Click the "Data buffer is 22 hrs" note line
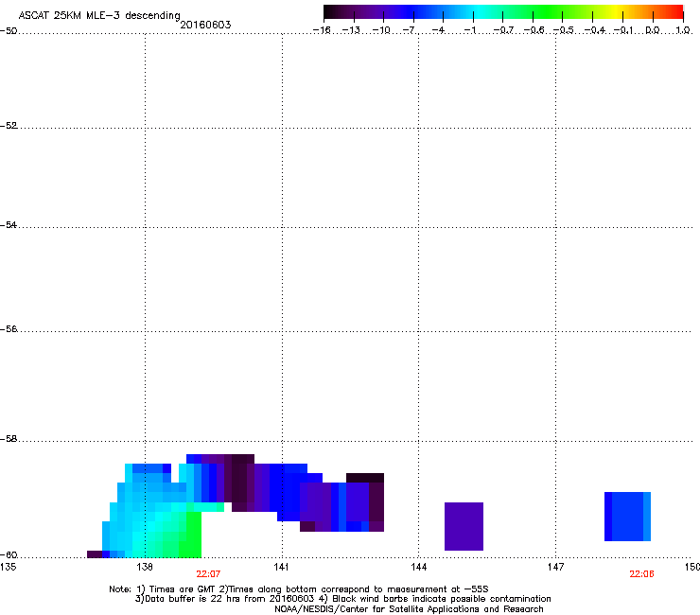This screenshot has width=700, height=615. pos(342,599)
